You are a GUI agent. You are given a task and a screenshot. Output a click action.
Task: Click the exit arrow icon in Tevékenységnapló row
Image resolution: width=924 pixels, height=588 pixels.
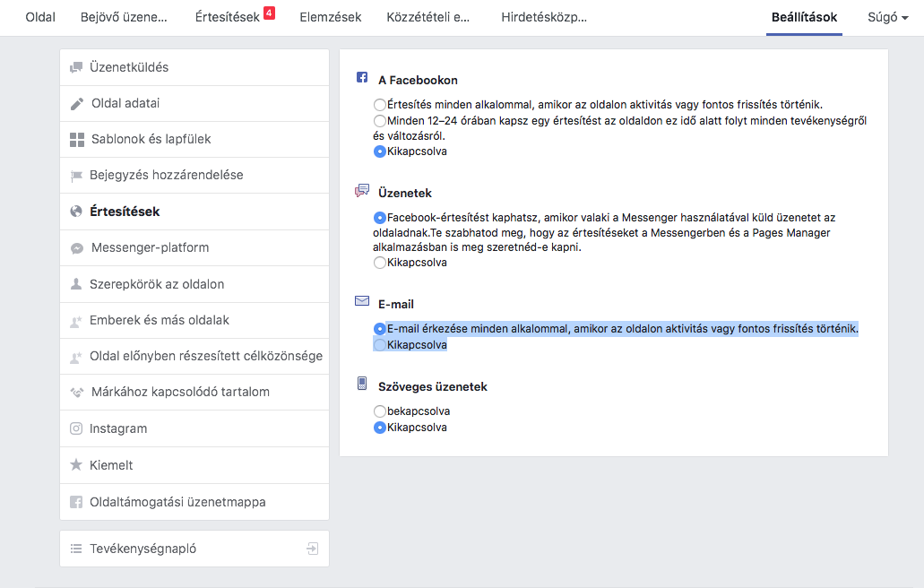point(312,549)
